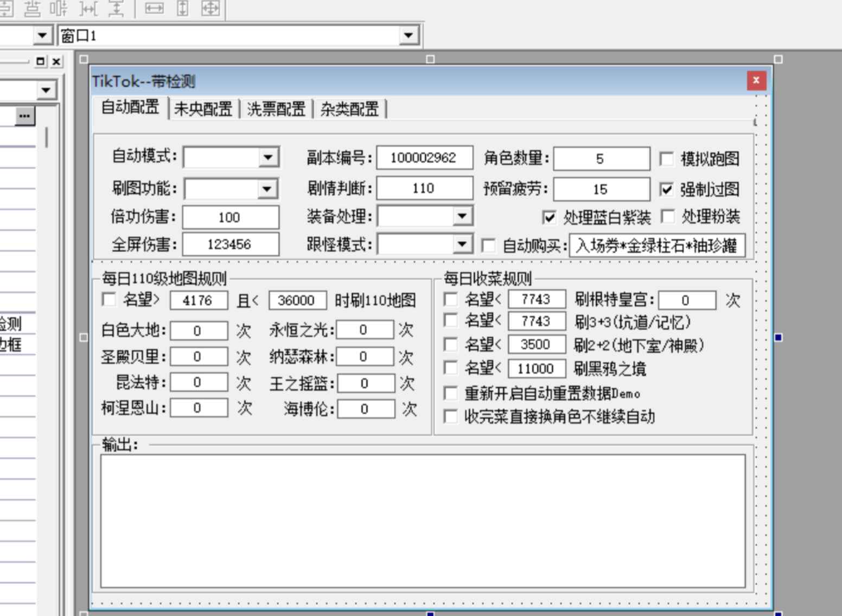Click the 倍功伤害 input field
The height and width of the screenshot is (616, 842).
point(231,217)
